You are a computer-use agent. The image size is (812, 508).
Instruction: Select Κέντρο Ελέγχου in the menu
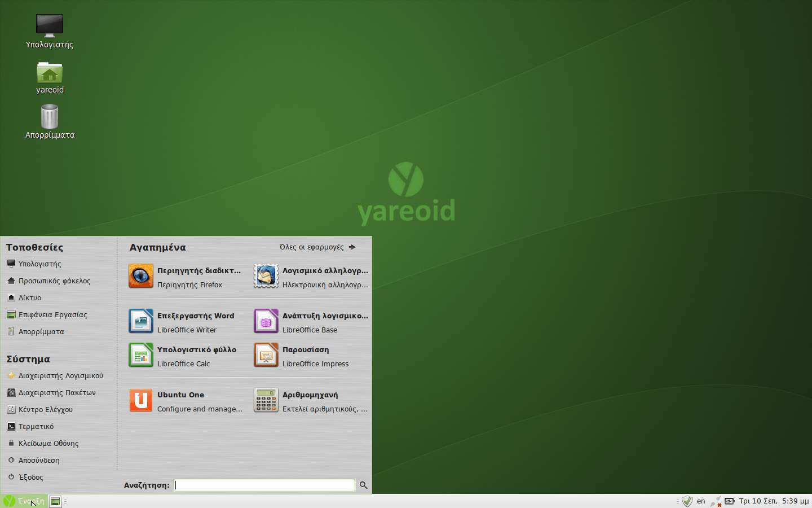coord(45,410)
